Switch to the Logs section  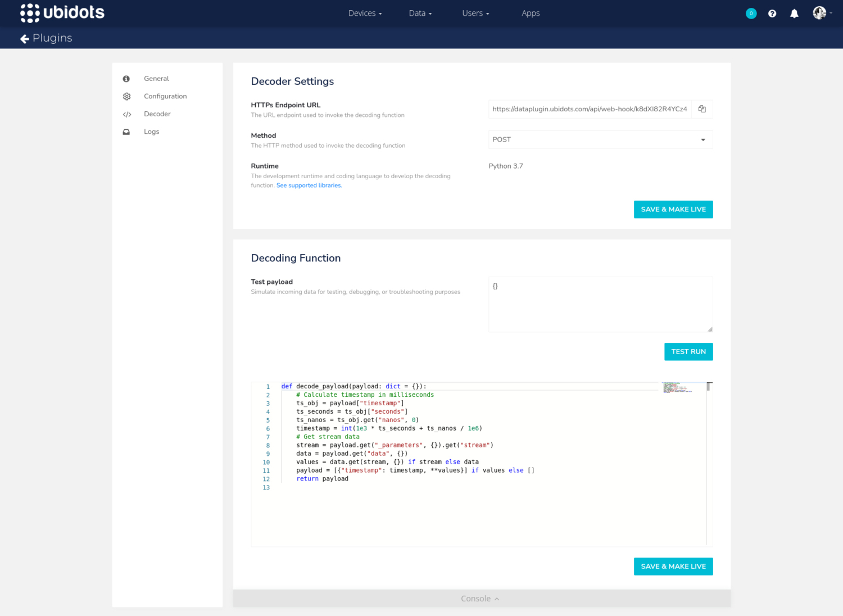click(x=151, y=132)
